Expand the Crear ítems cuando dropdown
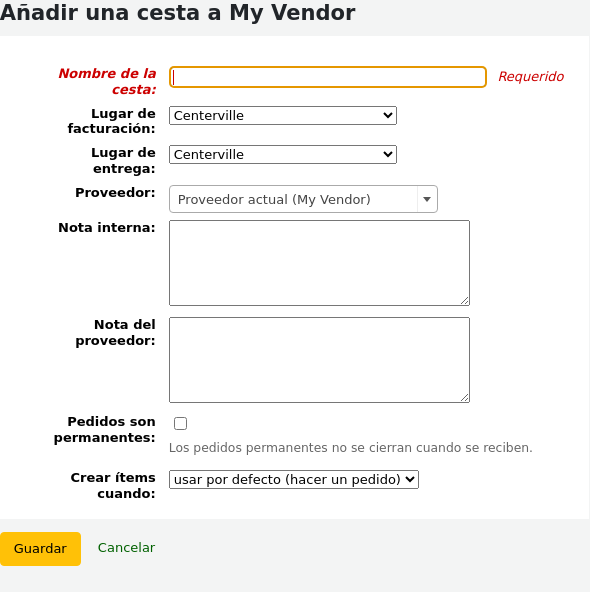This screenshot has width=590, height=592. pyautogui.click(x=294, y=479)
